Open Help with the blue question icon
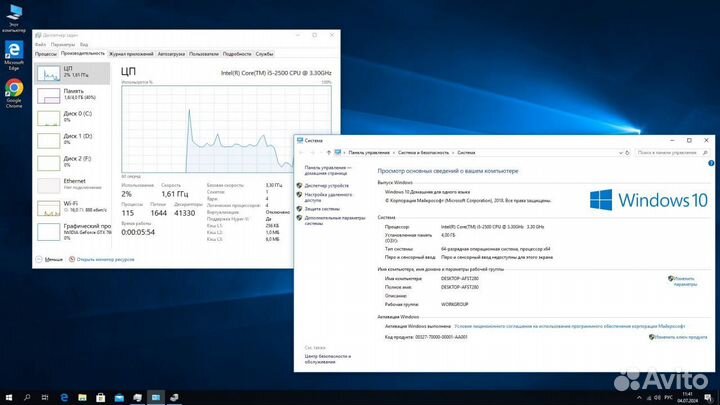Screen dimensions: 720x405 (711, 163)
